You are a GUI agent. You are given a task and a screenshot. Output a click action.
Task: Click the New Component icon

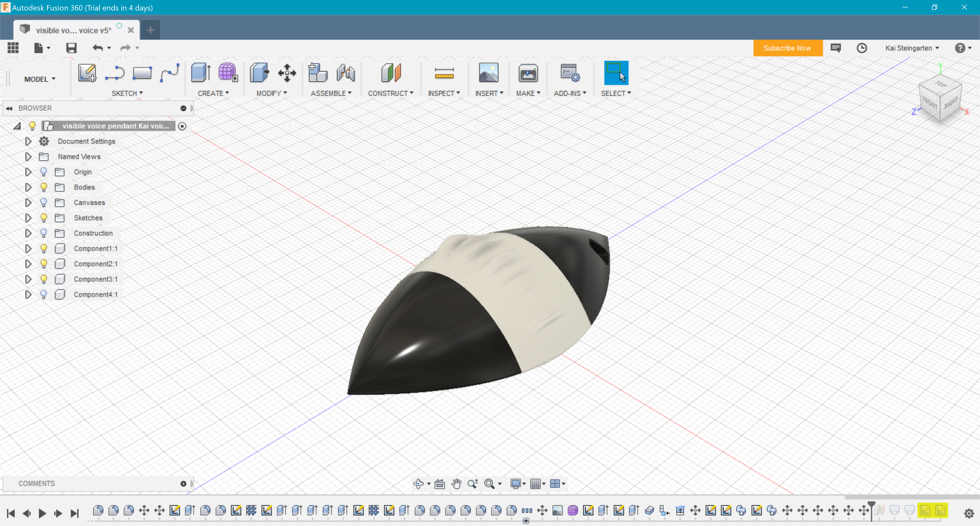tap(317, 73)
